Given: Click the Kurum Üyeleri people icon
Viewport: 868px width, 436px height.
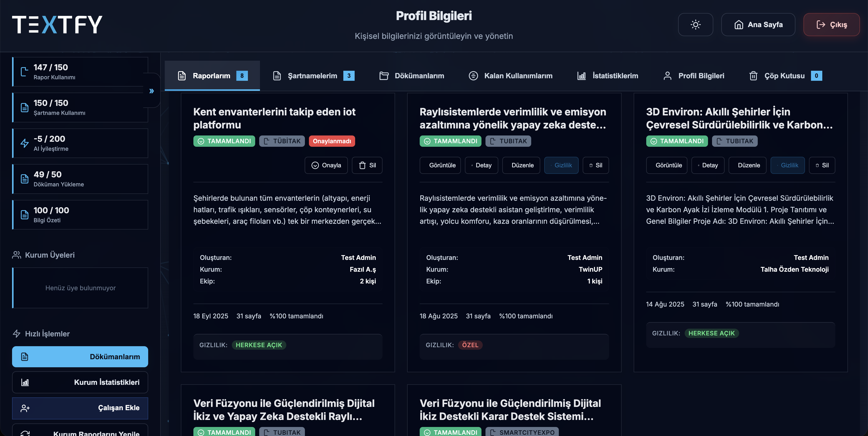Looking at the screenshot, I should pyautogui.click(x=16, y=255).
